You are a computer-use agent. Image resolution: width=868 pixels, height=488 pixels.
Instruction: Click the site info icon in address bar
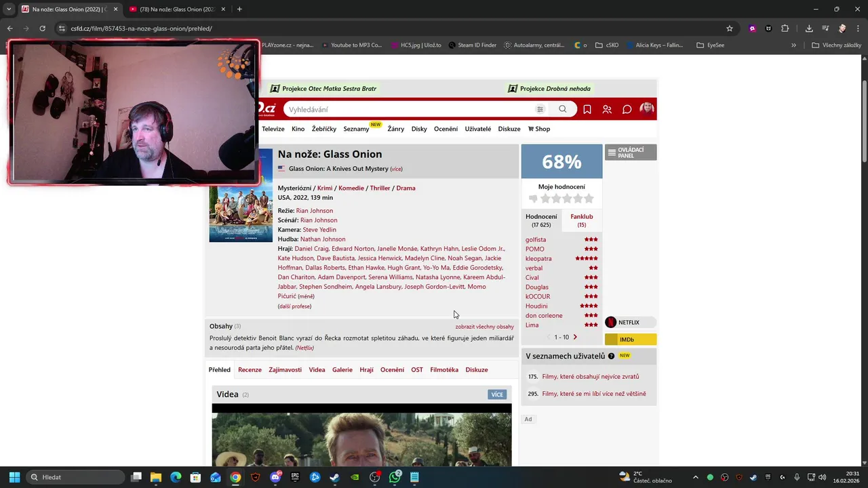(62, 28)
